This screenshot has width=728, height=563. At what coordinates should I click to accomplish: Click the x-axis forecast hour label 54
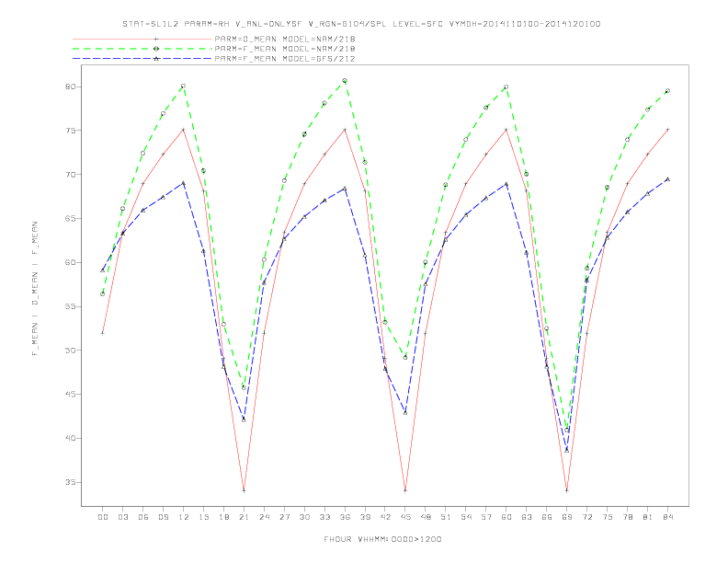(466, 517)
